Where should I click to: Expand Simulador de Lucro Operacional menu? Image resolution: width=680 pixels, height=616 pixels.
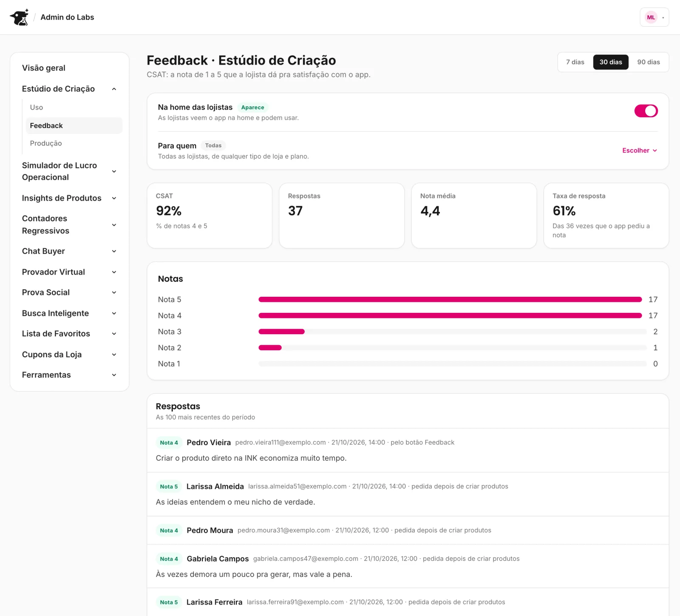pos(69,171)
